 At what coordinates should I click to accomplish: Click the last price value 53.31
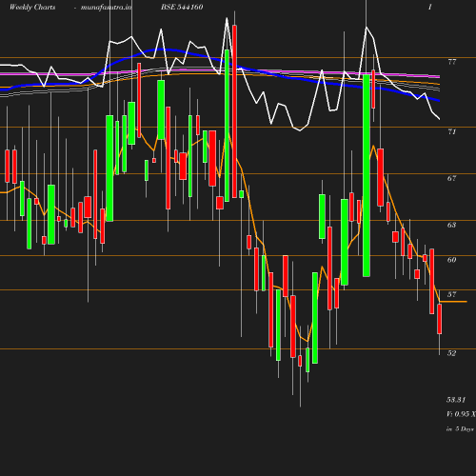tap(456, 400)
